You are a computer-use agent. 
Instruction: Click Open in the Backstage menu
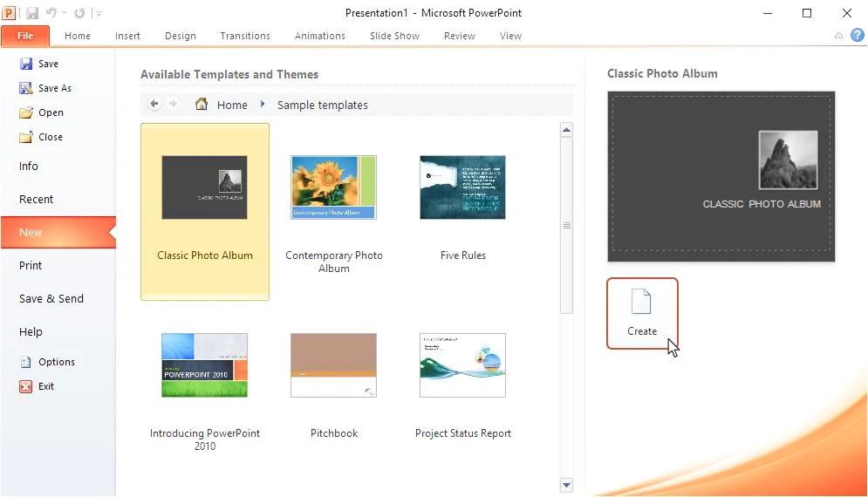pos(42,112)
